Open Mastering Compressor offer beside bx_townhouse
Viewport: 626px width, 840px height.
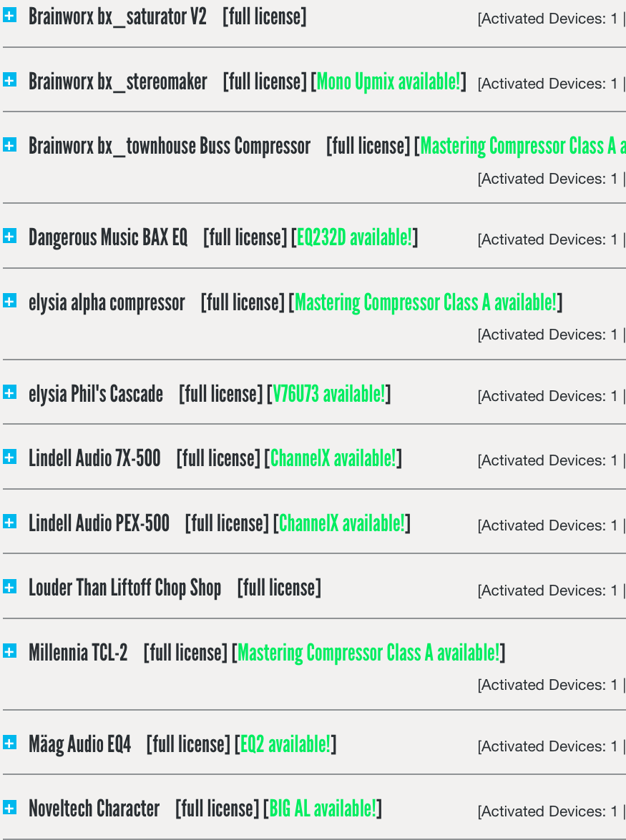point(523,147)
